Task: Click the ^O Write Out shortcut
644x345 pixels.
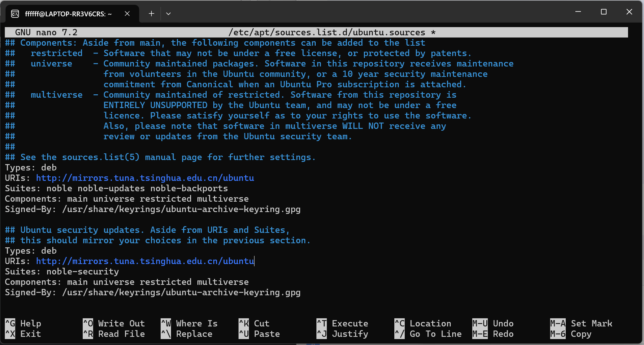Action: (x=114, y=323)
